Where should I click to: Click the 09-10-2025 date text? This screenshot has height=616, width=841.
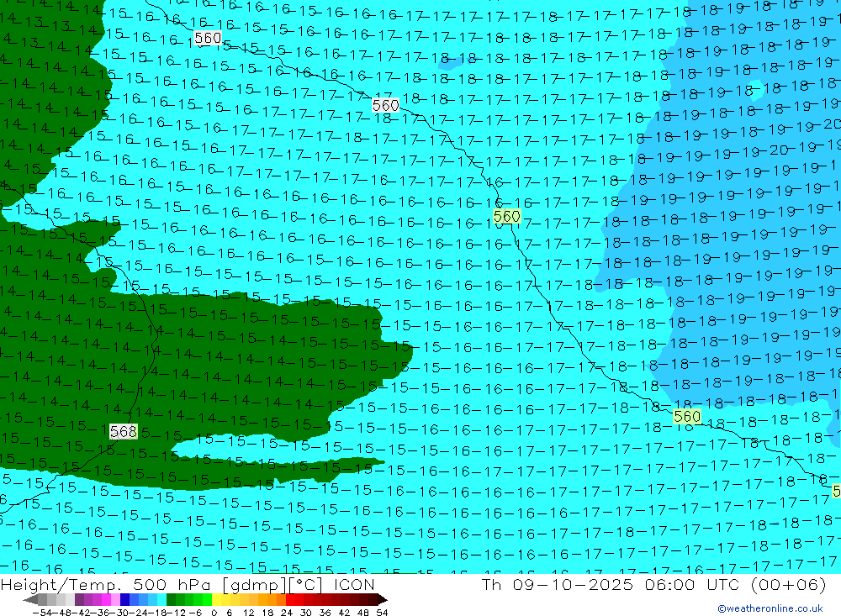[573, 585]
